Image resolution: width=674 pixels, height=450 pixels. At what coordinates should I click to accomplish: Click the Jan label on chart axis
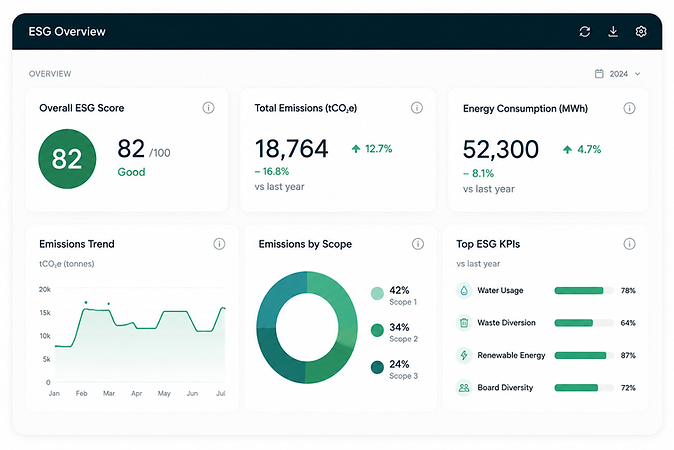(54, 393)
